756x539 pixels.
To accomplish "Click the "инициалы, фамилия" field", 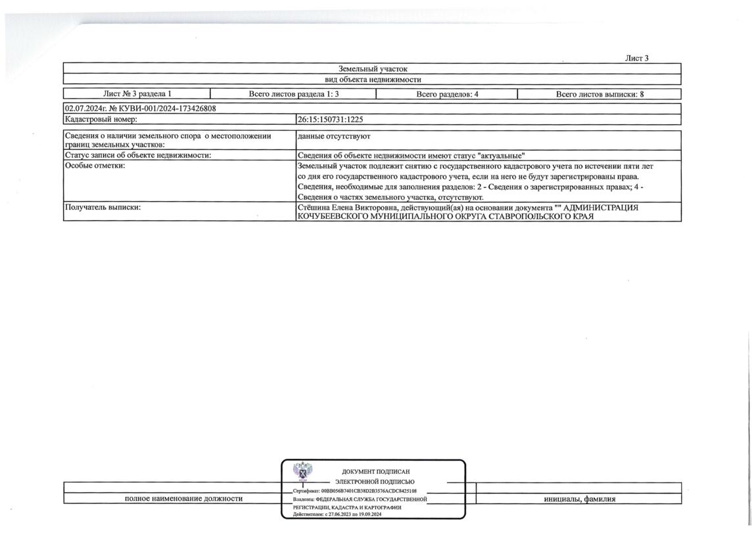I will point(580,499).
